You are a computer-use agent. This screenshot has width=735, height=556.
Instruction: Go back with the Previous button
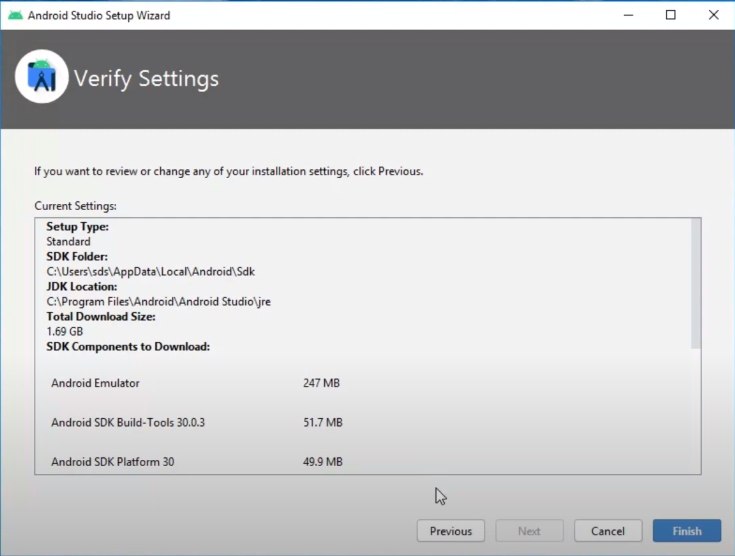click(450, 531)
